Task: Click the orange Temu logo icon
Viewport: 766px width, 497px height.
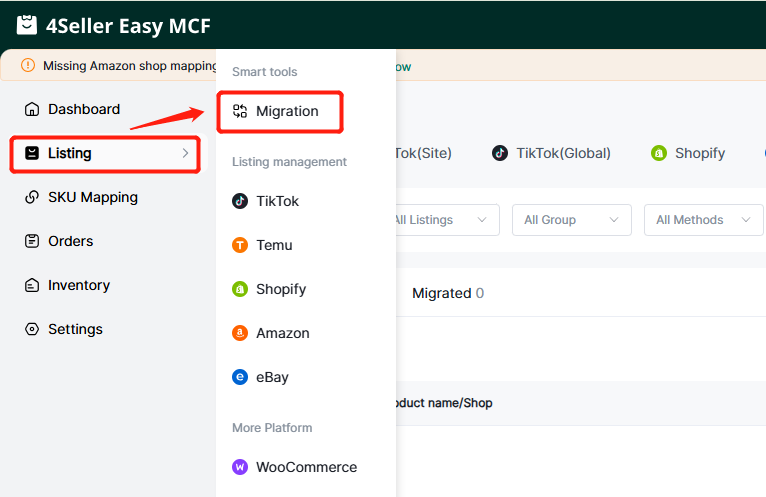Action: (x=240, y=245)
